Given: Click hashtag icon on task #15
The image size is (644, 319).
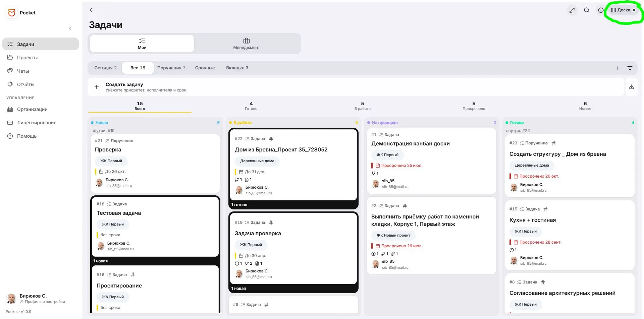Looking at the screenshot, I should click(x=545, y=209).
